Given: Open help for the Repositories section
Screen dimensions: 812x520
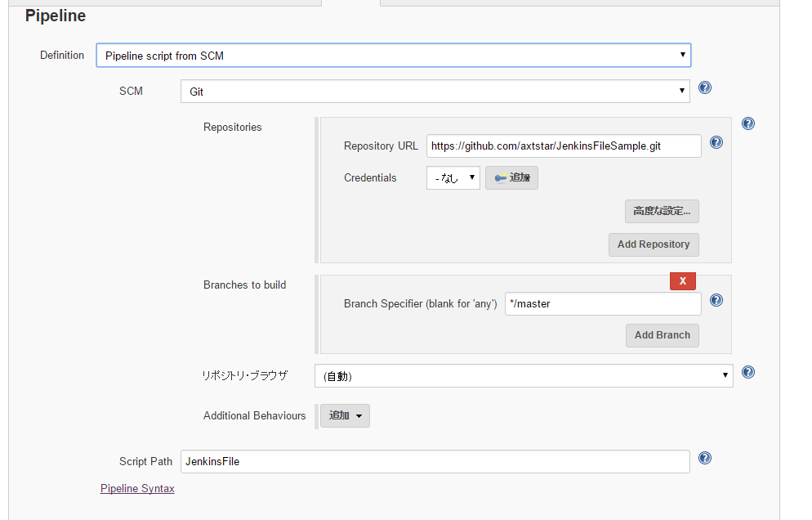Looking at the screenshot, I should point(748,123).
